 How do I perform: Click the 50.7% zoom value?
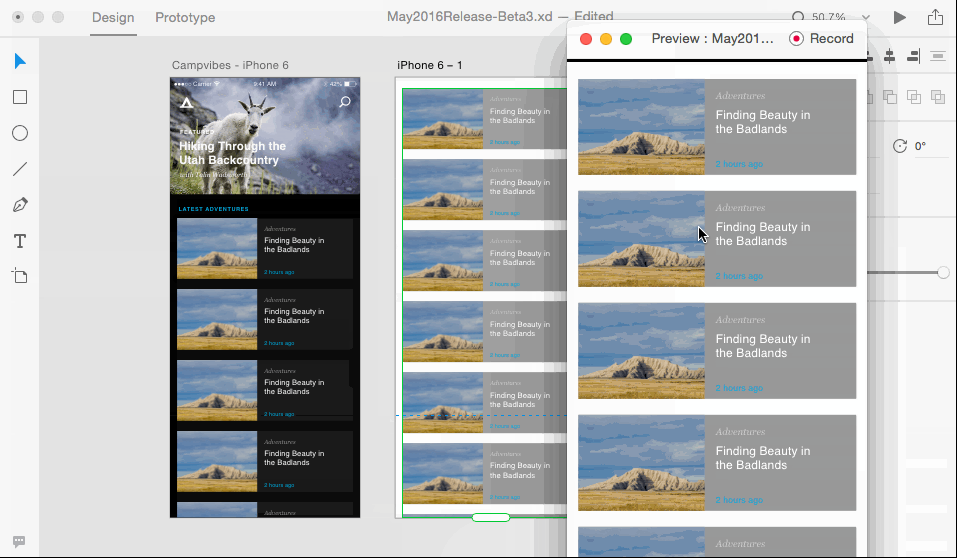[x=828, y=17]
